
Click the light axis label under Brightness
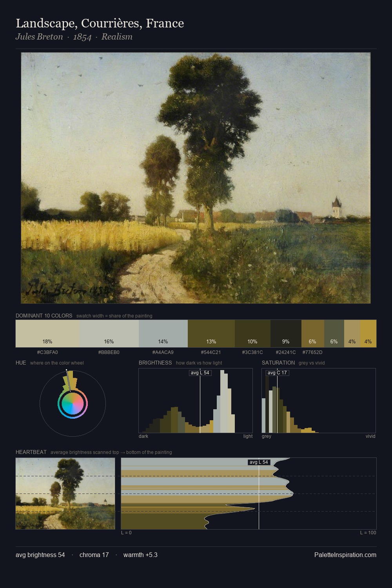click(248, 436)
